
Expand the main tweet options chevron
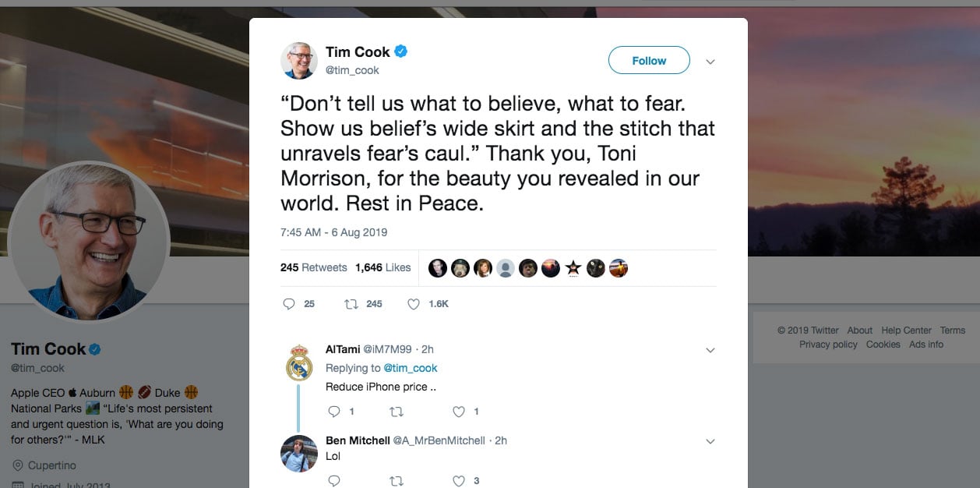click(x=710, y=62)
